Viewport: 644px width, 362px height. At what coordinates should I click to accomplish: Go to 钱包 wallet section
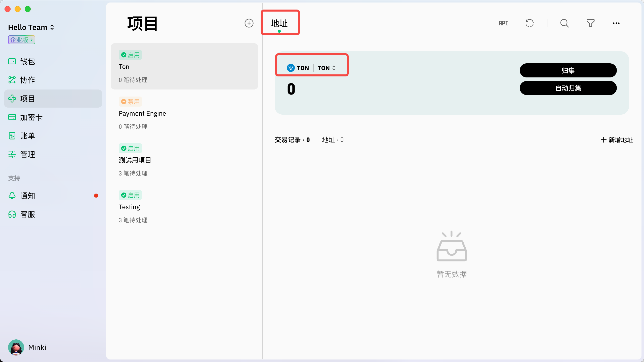(x=28, y=61)
